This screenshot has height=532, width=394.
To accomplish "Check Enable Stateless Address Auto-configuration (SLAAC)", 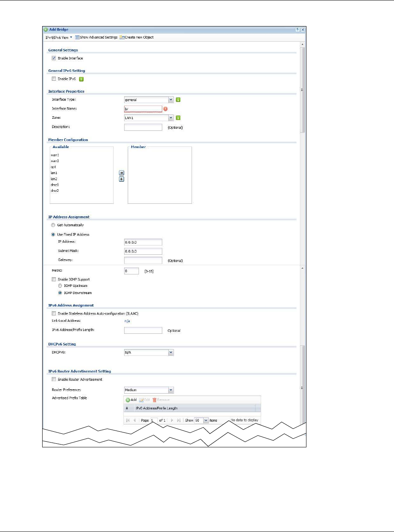I will click(54, 313).
